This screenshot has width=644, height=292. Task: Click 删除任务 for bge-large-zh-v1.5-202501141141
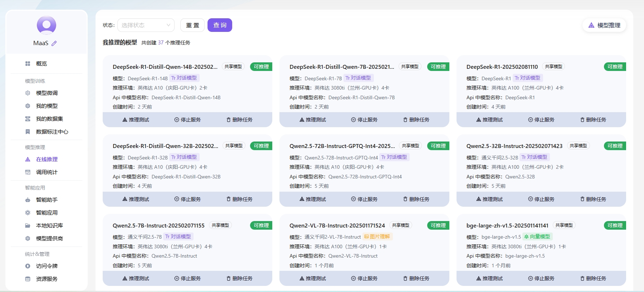tap(593, 278)
